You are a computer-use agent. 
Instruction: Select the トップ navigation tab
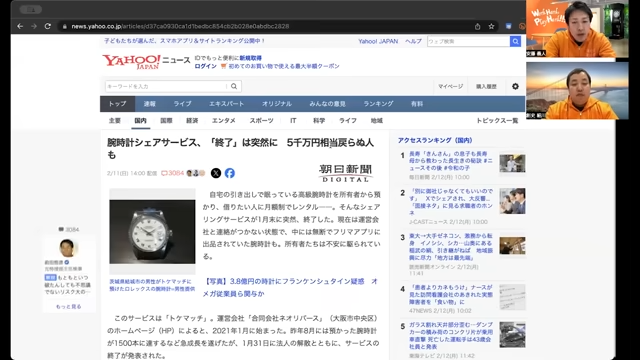point(118,104)
